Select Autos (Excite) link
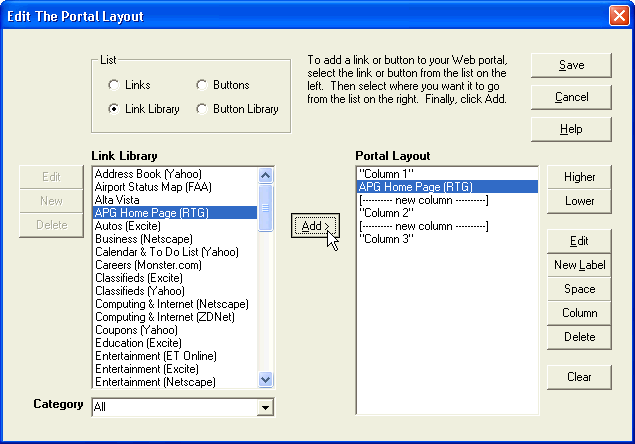635x444 pixels. coord(175,226)
